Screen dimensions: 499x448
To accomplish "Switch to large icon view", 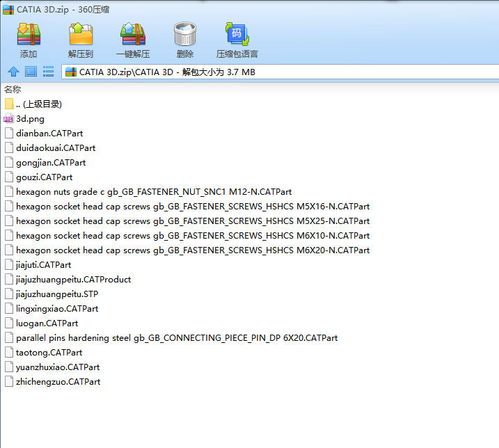I will (x=31, y=72).
